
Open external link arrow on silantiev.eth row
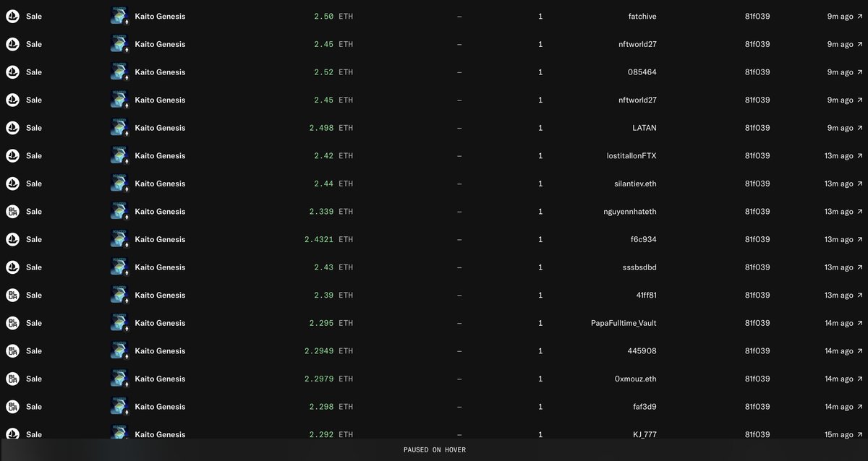859,184
